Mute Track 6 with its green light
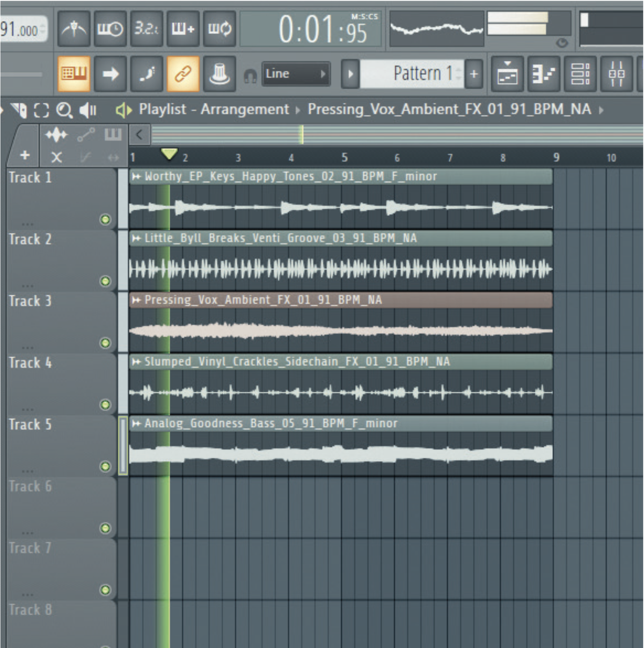Screen dimensions: 644x648 105,528
